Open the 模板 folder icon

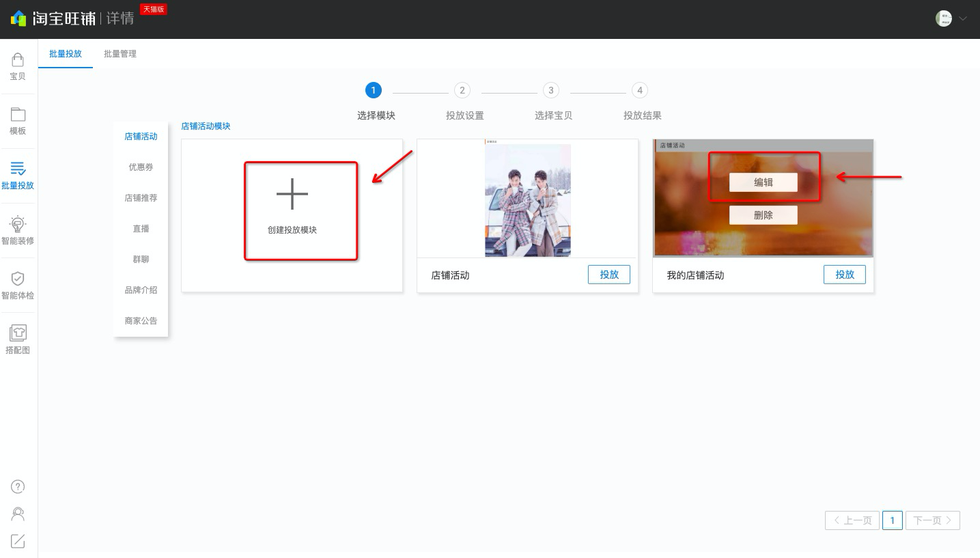pyautogui.click(x=18, y=114)
